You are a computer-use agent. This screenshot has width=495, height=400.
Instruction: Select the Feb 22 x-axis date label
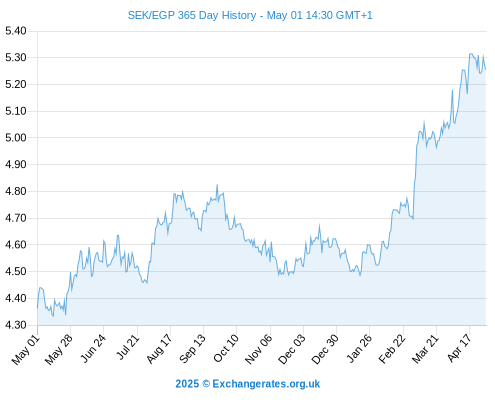(392, 349)
